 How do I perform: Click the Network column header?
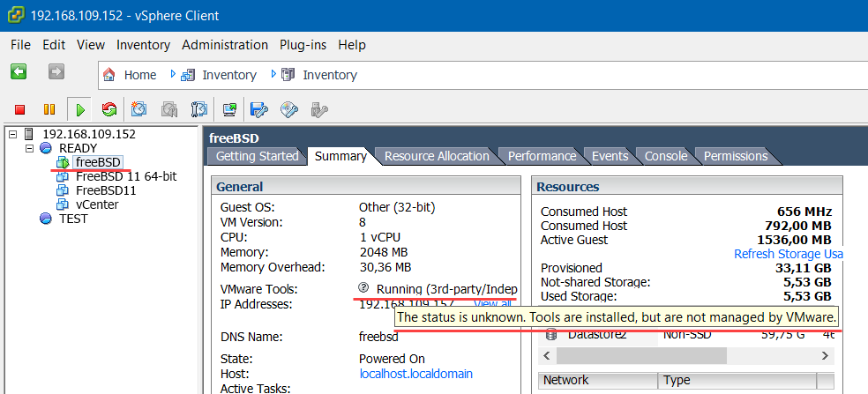[x=598, y=381]
